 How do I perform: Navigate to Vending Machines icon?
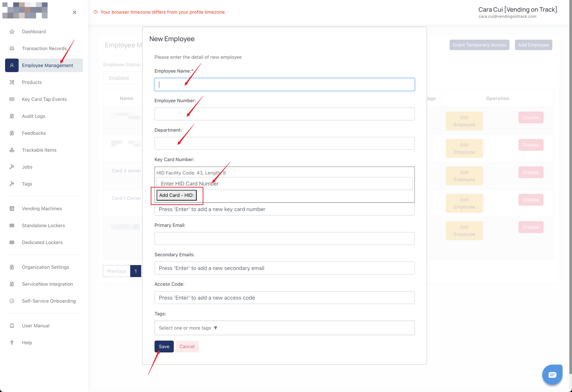pos(12,208)
